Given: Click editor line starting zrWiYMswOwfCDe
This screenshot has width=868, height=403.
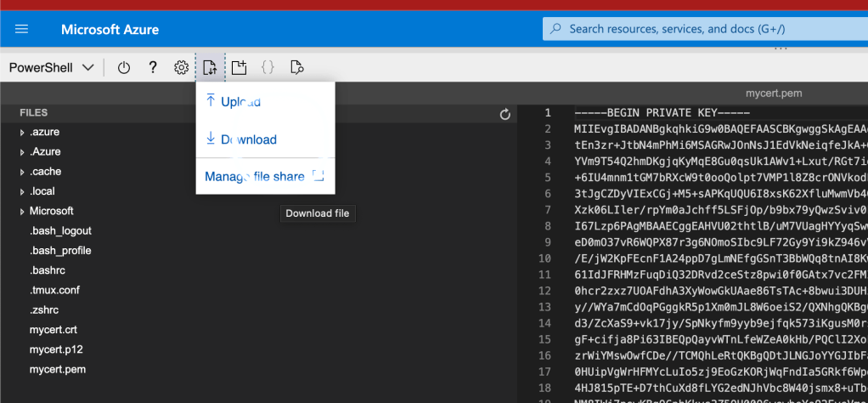Looking at the screenshot, I should [x=721, y=355].
